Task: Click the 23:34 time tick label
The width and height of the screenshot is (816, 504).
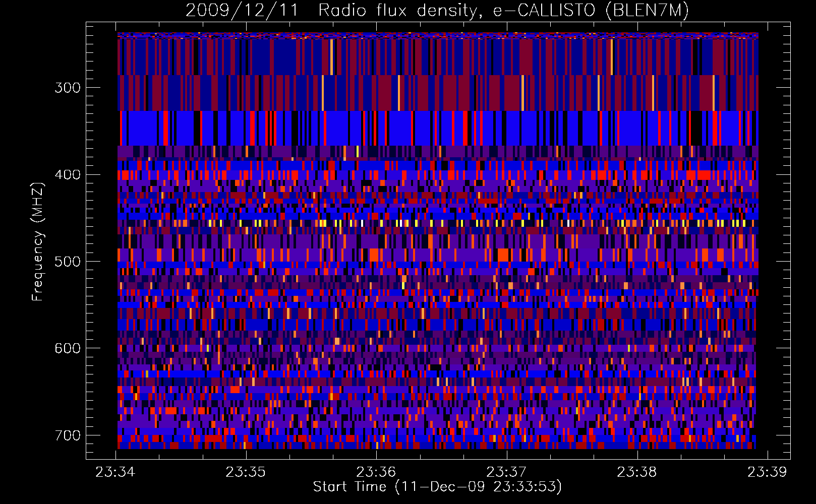Action: [x=115, y=472]
